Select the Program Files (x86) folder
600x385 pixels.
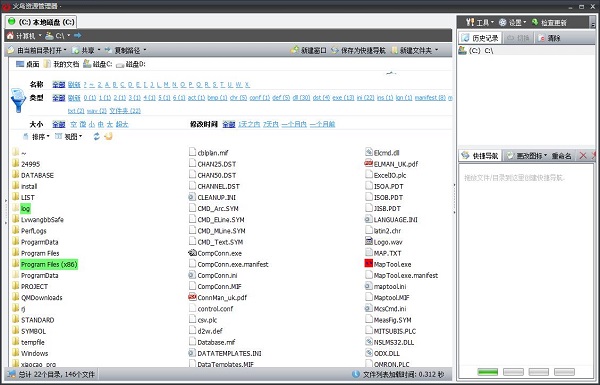coord(49,264)
